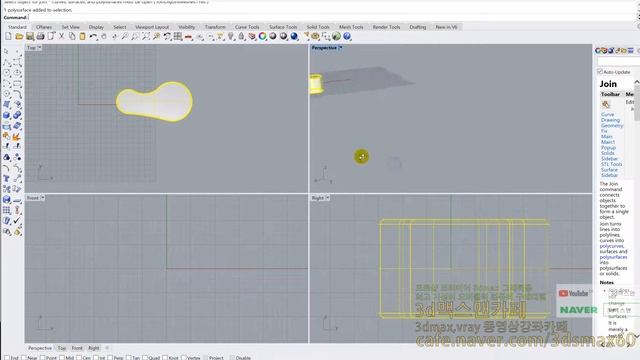Select the Text tool icon in sidebar
The width and height of the screenshot is (640, 360).
(x=6, y=179)
